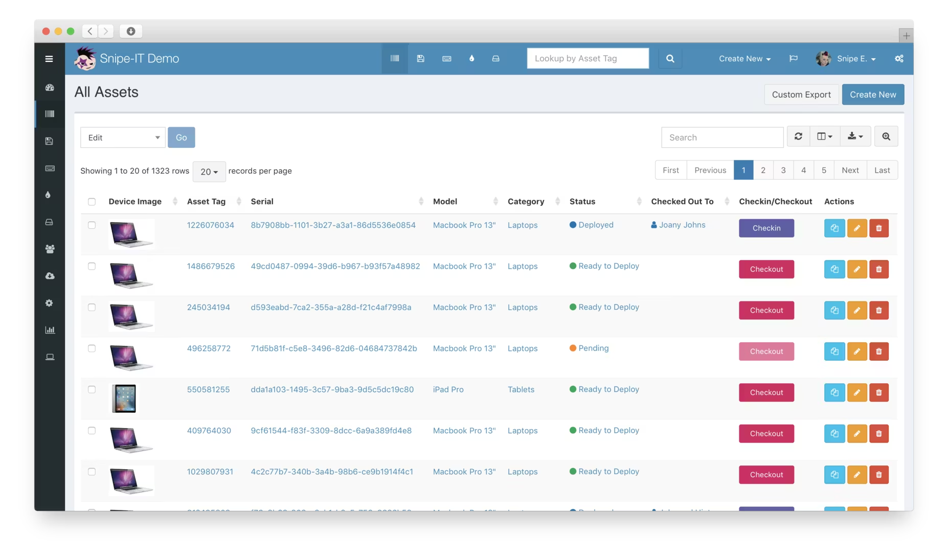948x560 pixels.
Task: Open Consumables droplet icon in top navbar
Action: click(471, 59)
